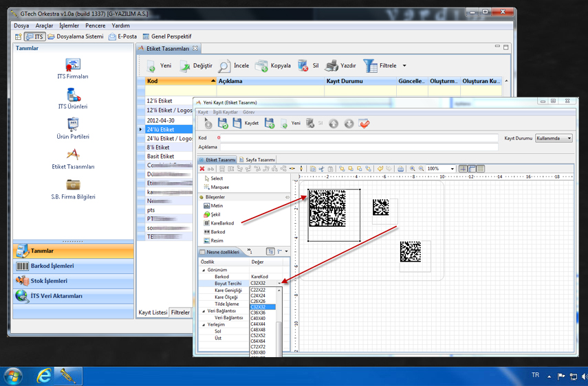Click Sil in list toolbar
The height and width of the screenshot is (386, 588).
pyautogui.click(x=308, y=65)
